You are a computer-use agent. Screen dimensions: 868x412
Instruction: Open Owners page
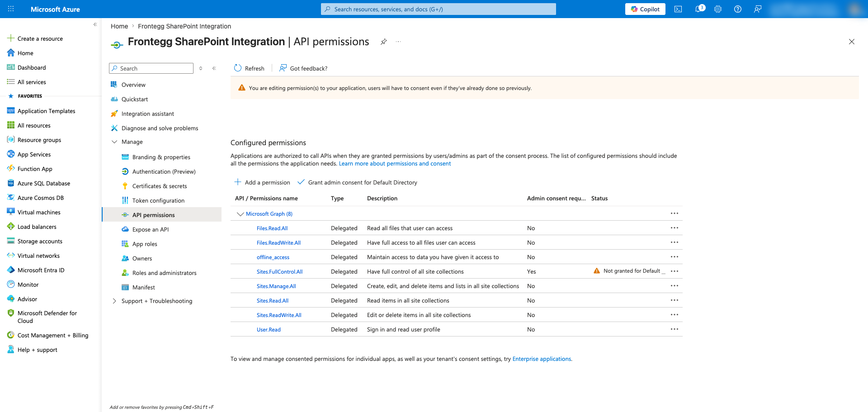(142, 259)
